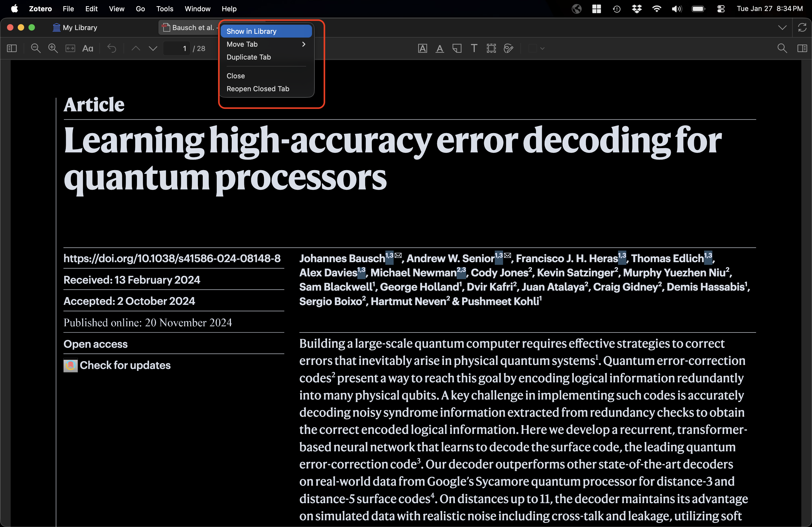Screen dimensions: 812x527
Task: Select the highlight text annotation tool
Action: (422, 48)
